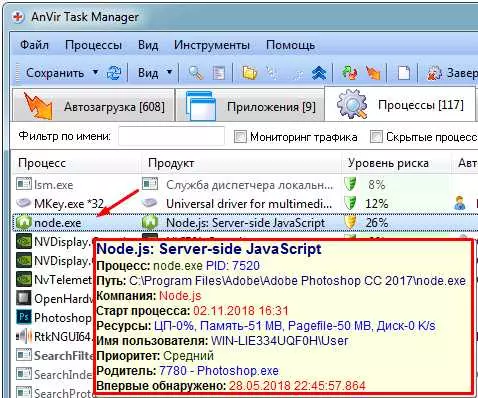Select the SearchFilter process row

pos(53,355)
